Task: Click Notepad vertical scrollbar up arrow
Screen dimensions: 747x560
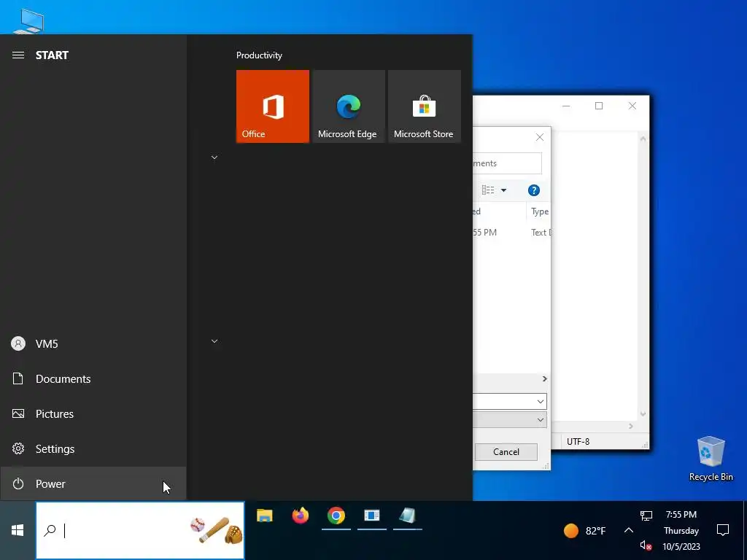Action: click(x=643, y=139)
